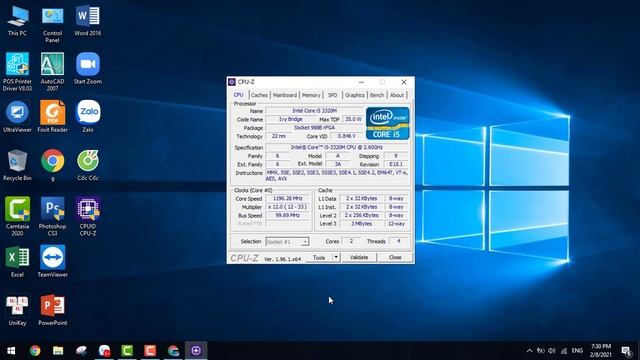Screen dimensions: 640x360
Task: Open the volume control in system tray
Action: 552,351
